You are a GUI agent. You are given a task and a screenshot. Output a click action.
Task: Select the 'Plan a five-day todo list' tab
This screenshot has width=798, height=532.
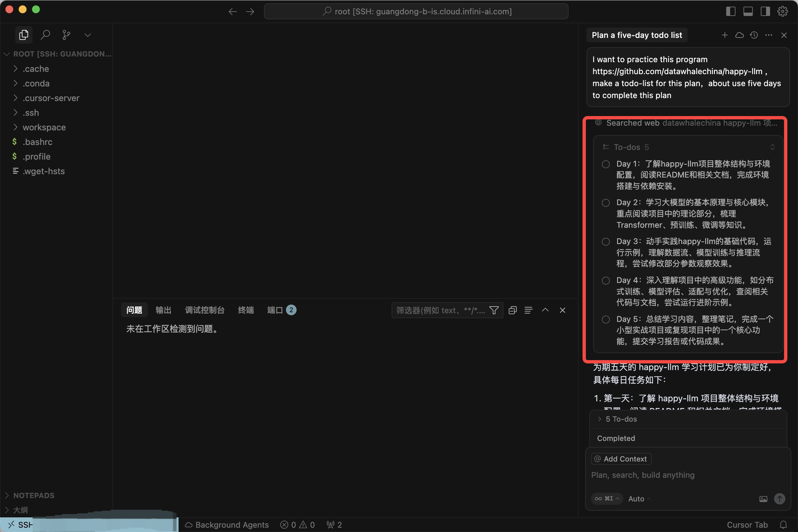(637, 35)
